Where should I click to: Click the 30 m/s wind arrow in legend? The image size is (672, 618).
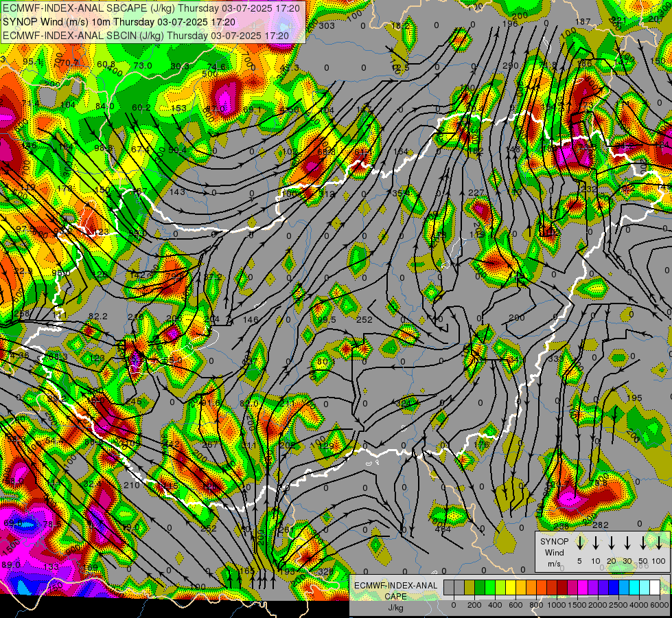pyautogui.click(x=627, y=543)
